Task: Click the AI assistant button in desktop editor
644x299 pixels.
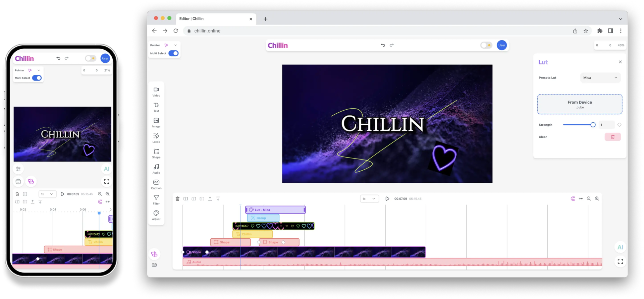Action: [x=620, y=247]
